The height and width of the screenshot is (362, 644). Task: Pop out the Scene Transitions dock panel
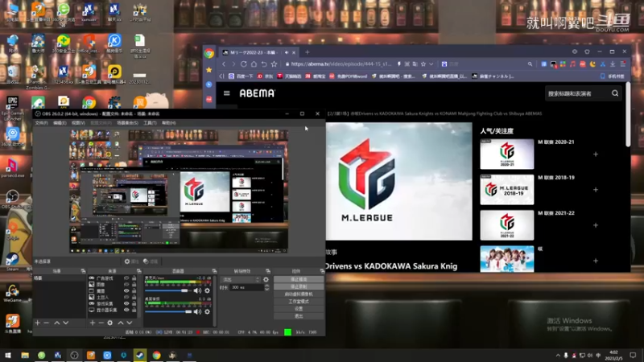[268, 271]
